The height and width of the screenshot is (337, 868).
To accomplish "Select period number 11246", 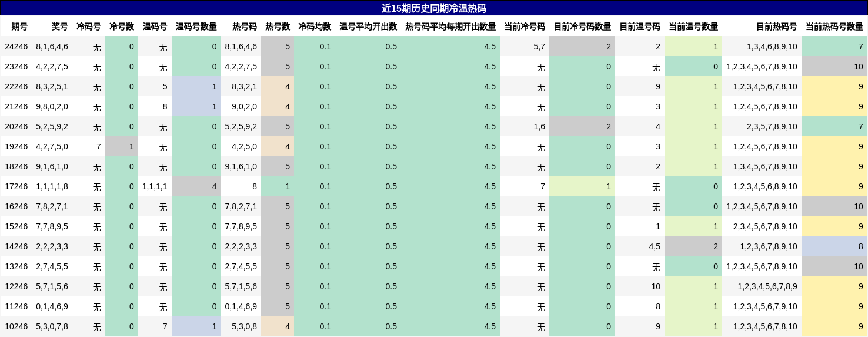I will tap(16, 306).
